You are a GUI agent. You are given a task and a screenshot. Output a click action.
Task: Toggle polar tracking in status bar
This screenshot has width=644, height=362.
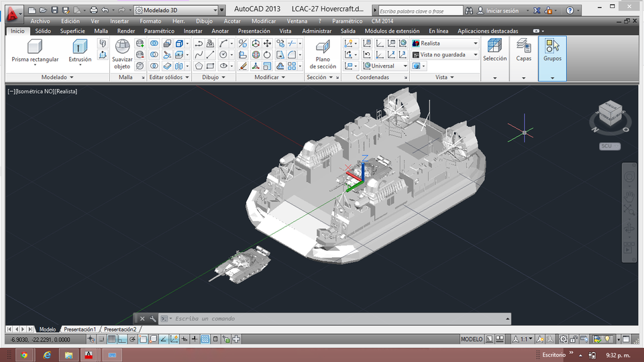point(132,339)
